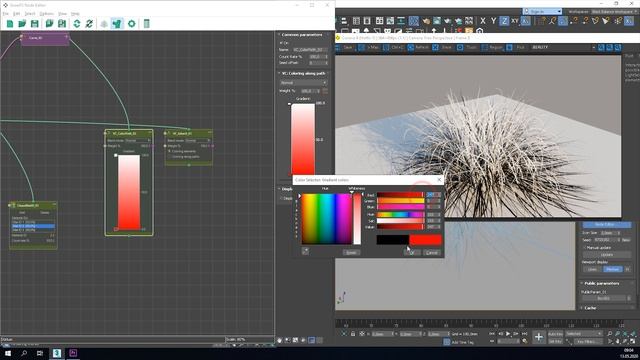Image resolution: width=640 pixels, height=360 pixels.
Task: Click the old black color swatch
Action: 393,240
